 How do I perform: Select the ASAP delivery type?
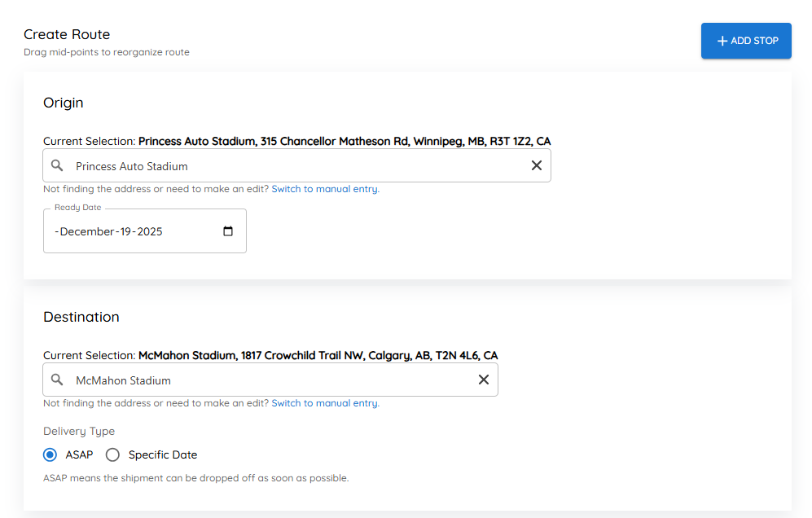(x=50, y=454)
